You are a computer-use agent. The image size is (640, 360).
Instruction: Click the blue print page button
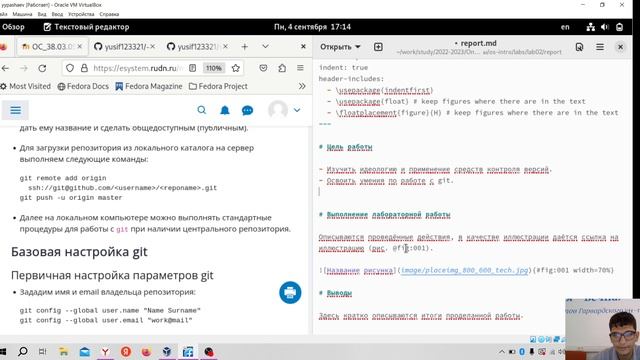click(290, 293)
